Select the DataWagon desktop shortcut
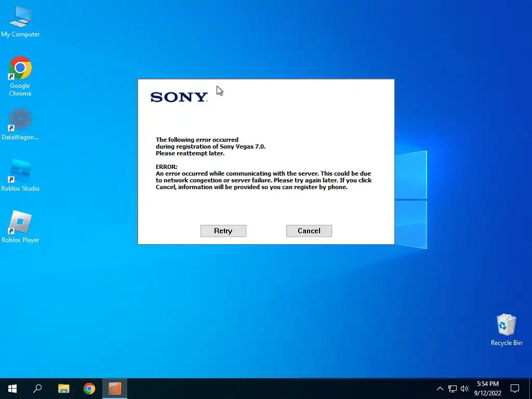532x399 pixels. pos(20,124)
